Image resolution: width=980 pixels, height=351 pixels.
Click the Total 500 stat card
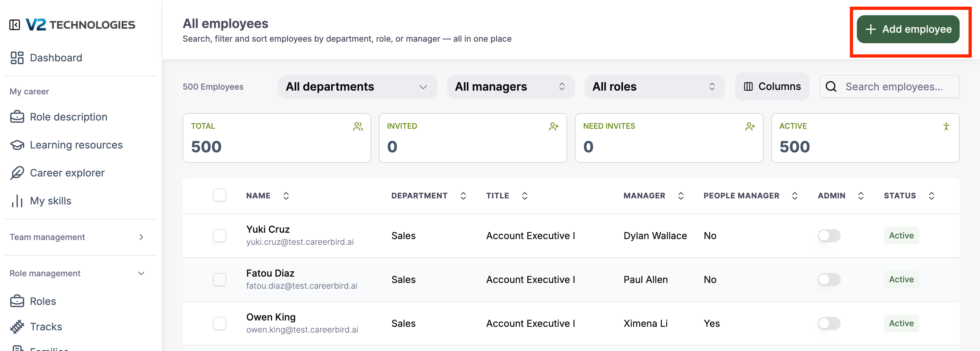tap(276, 138)
